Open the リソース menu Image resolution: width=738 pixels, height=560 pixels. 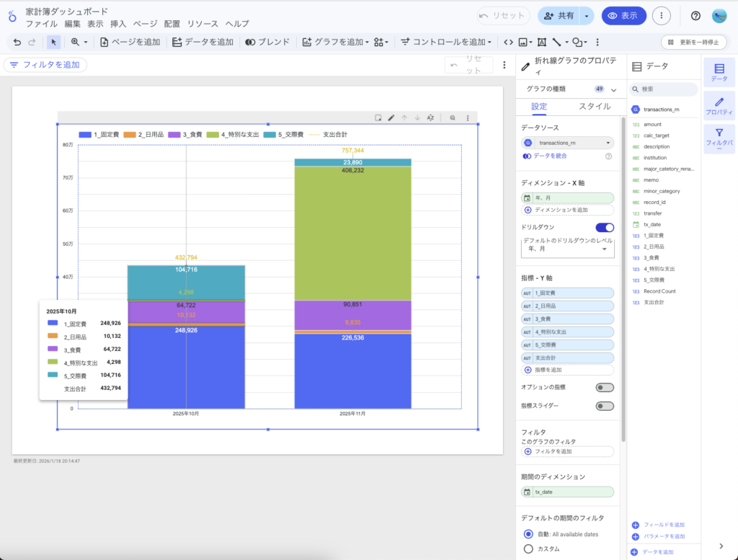(203, 24)
